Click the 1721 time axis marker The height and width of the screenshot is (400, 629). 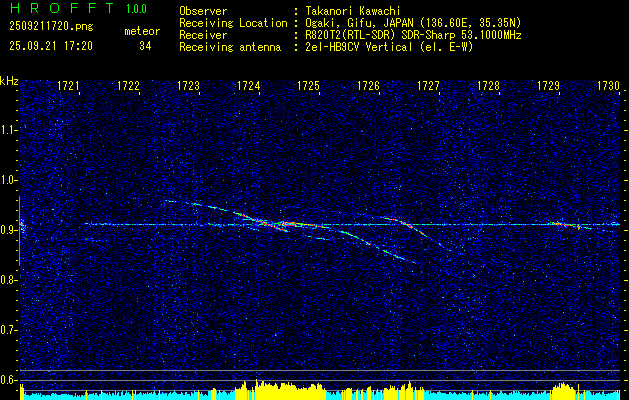pyautogui.click(x=69, y=86)
